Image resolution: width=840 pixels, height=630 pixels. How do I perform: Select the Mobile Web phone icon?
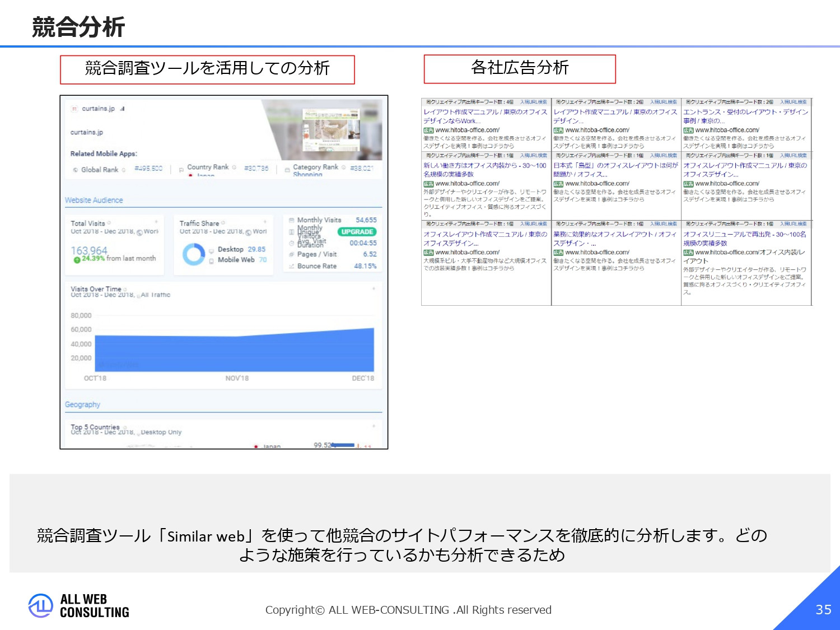pos(212,260)
